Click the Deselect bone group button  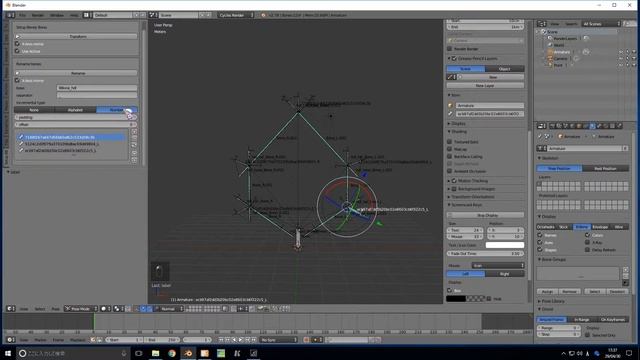click(x=617, y=291)
